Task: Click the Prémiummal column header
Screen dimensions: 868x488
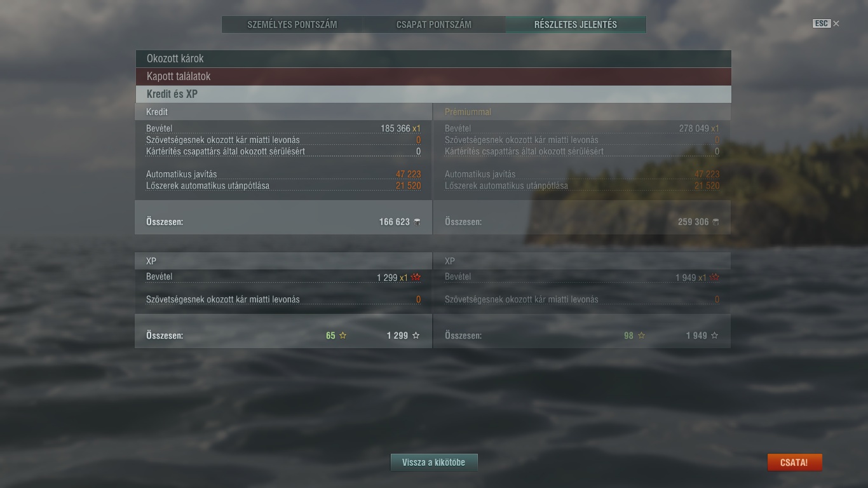Action: (x=468, y=112)
